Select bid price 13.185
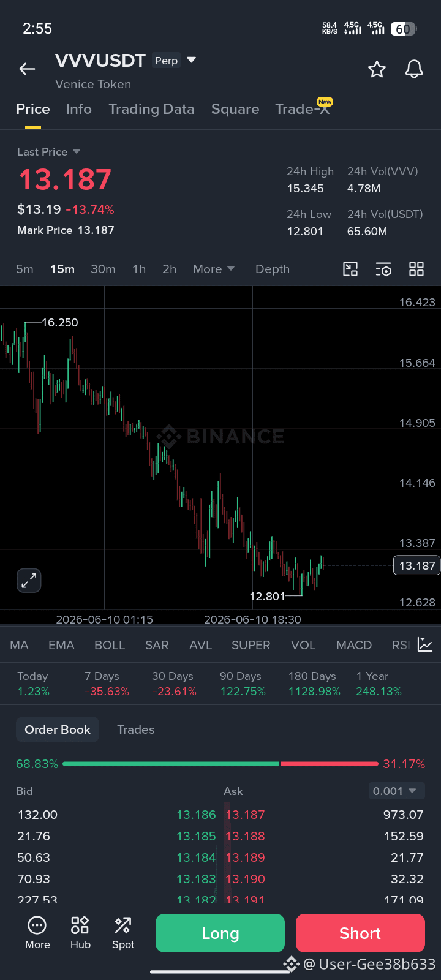Viewport: 441px width, 980px height. [x=196, y=836]
